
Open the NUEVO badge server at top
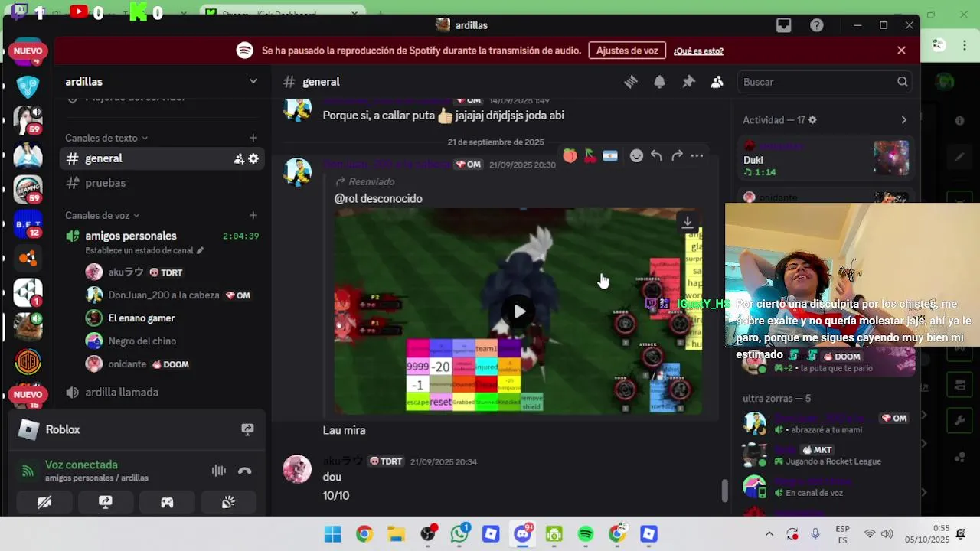28,51
